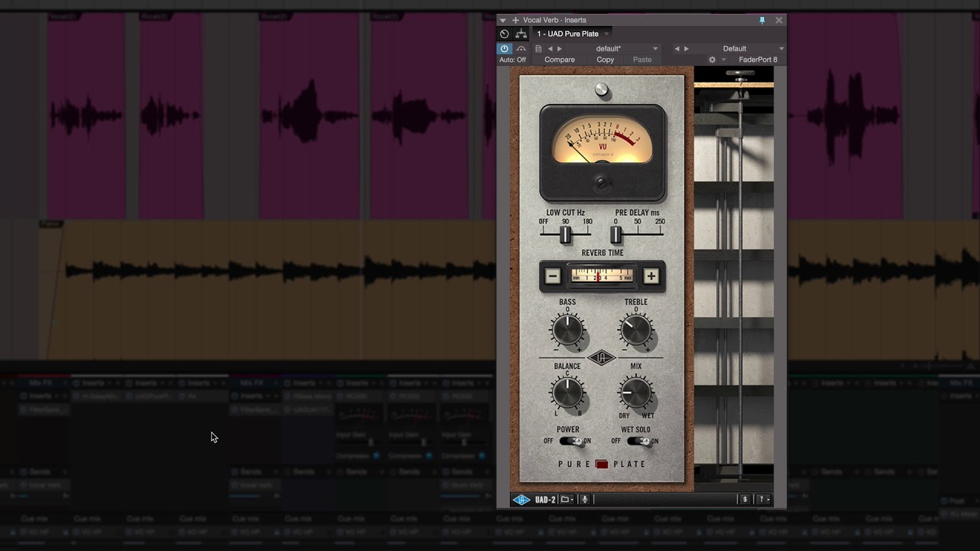
Task: Click the VU meter calibration screw
Action: point(602,183)
